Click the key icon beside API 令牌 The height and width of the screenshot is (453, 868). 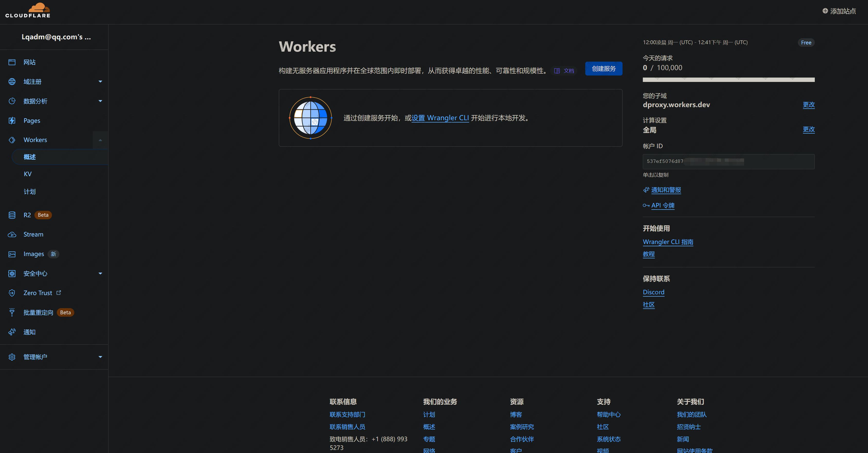pos(646,205)
